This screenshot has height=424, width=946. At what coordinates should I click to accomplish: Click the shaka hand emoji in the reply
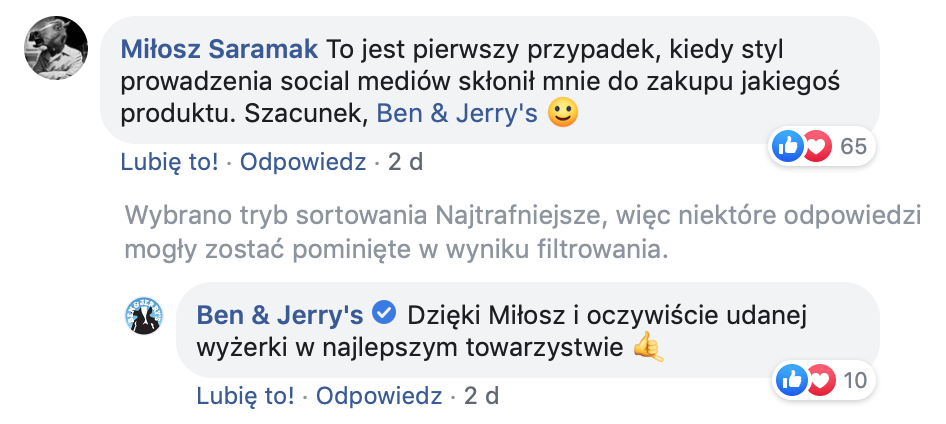[649, 348]
